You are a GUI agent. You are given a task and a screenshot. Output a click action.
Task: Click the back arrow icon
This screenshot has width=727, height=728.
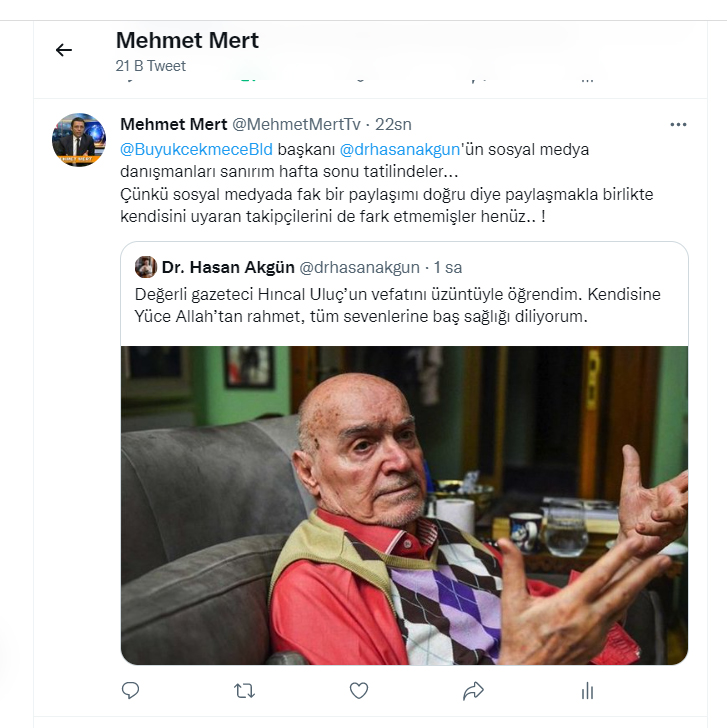pos(64,50)
